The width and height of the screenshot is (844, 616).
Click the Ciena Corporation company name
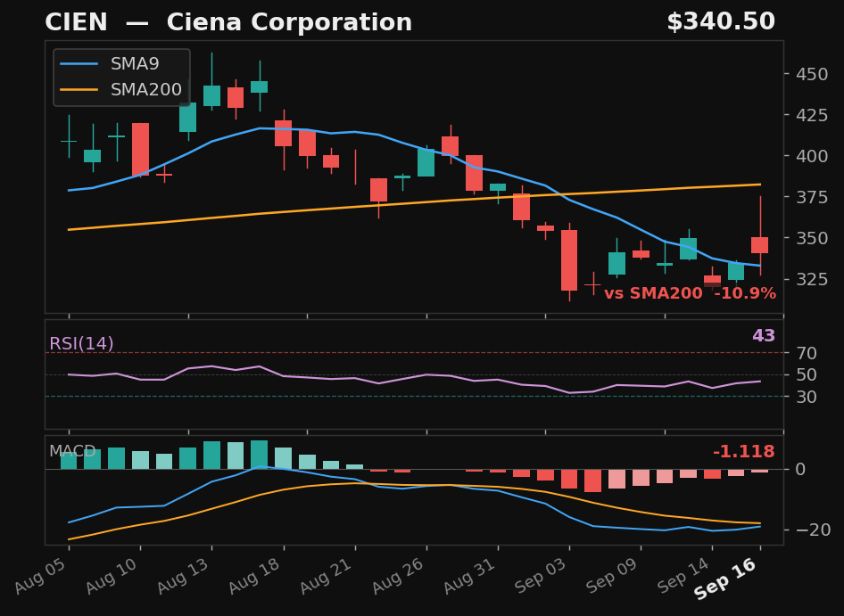(289, 22)
